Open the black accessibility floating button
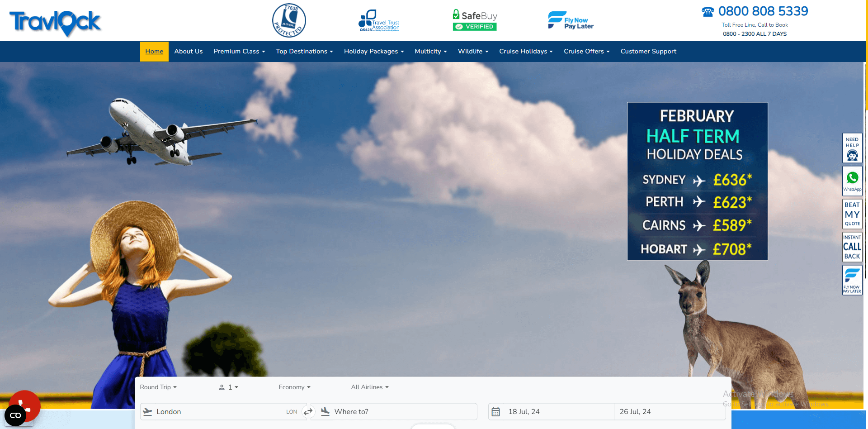The image size is (868, 429). point(15,415)
